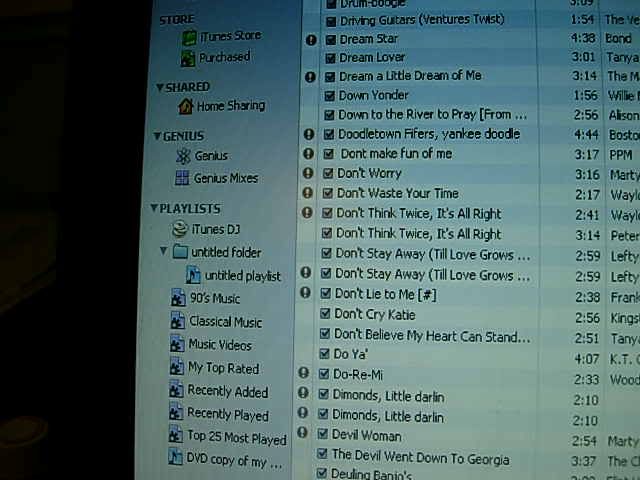Click the alert icon beside Don't Waste Your Time
The image size is (640, 480).
click(307, 193)
